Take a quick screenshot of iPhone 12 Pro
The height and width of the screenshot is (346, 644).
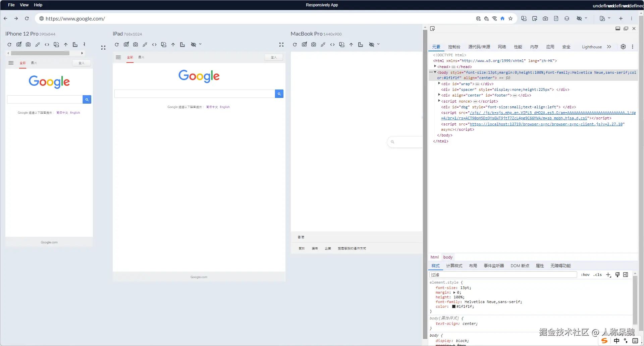coord(19,45)
